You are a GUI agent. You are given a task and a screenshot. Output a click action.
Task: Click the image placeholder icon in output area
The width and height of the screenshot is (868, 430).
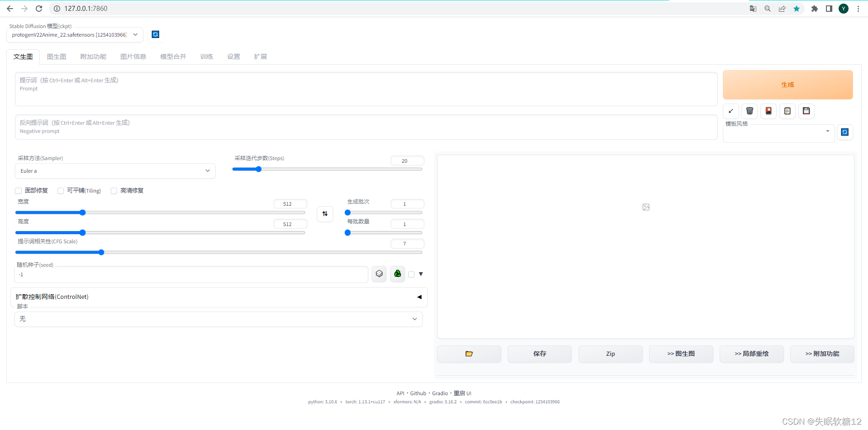pos(646,207)
